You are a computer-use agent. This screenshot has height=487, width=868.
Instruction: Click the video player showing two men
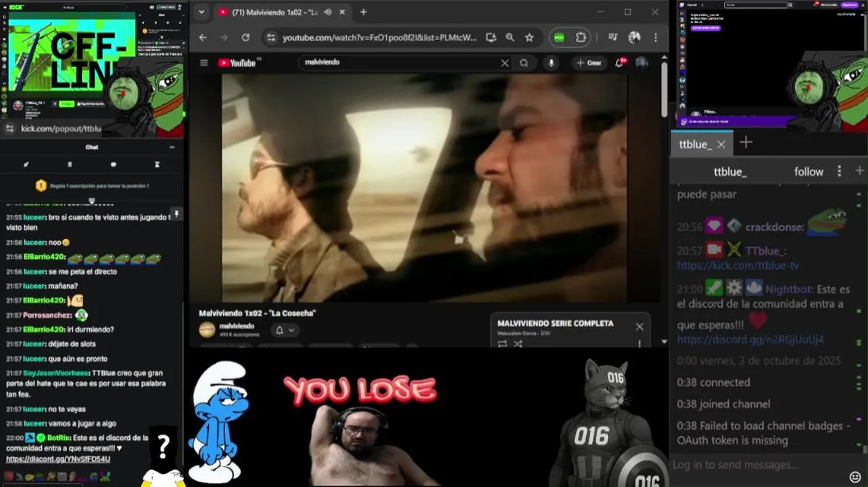pos(424,187)
